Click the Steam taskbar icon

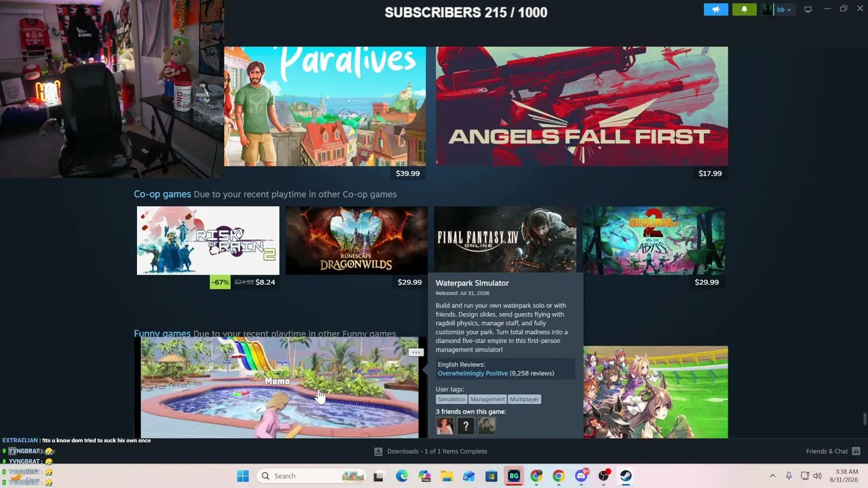[x=625, y=476]
